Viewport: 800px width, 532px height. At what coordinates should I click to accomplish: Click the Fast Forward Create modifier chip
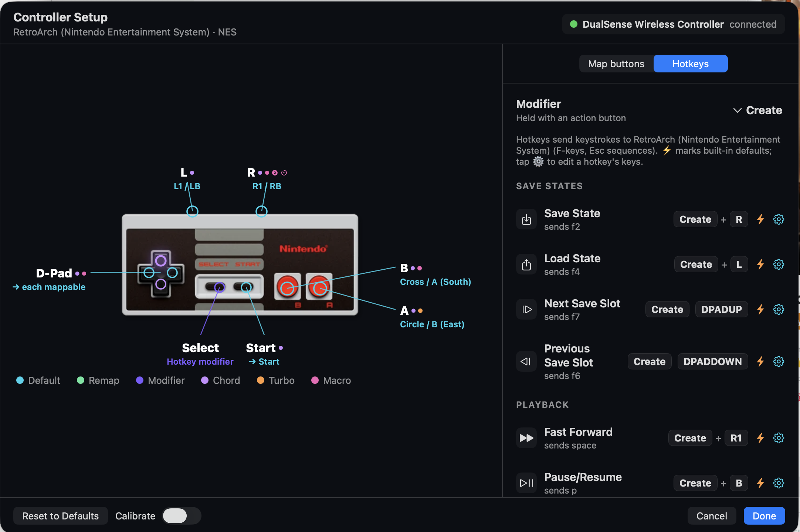coord(690,438)
